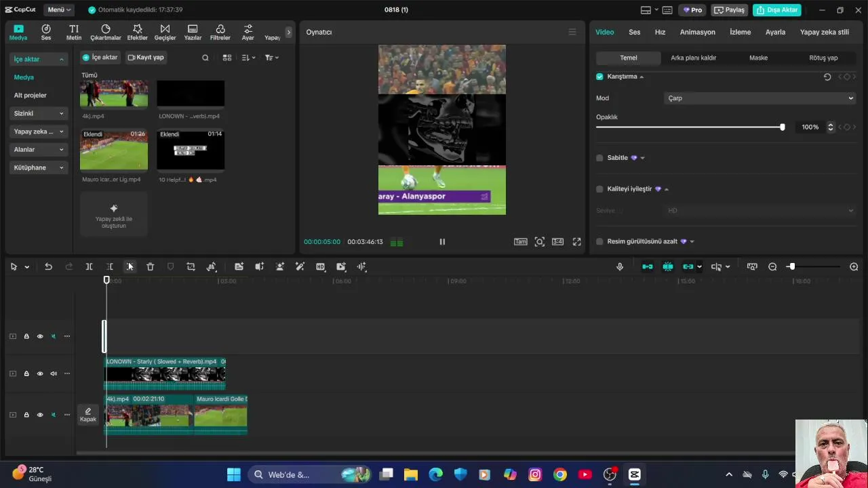Uncheck the Karıştırma checkbox
This screenshot has height=488, width=868.
[x=599, y=77]
